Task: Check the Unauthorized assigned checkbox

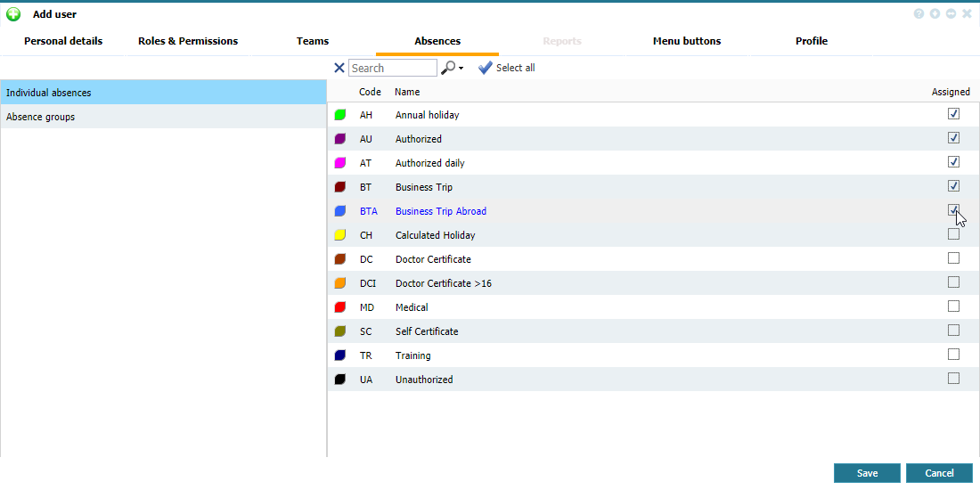Action: click(x=953, y=379)
